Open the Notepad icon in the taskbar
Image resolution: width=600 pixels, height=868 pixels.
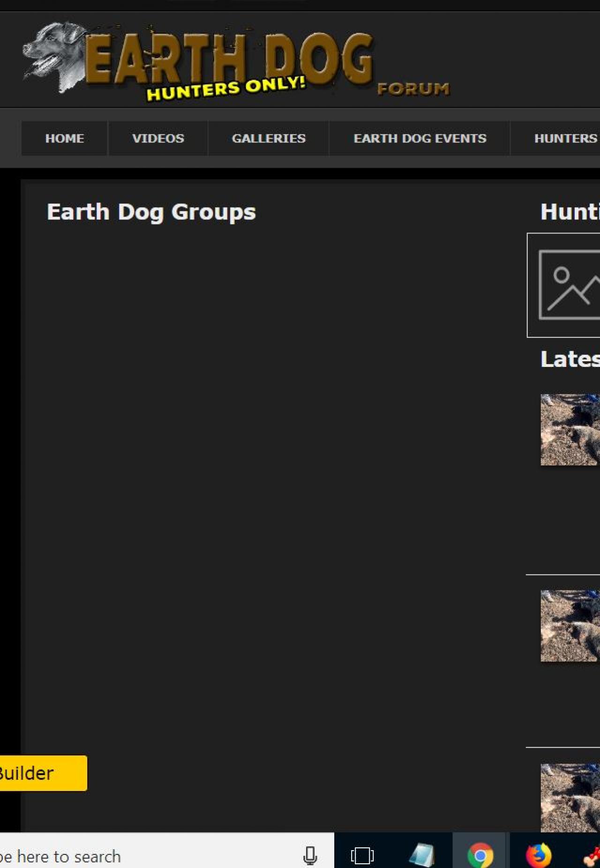pos(421,855)
